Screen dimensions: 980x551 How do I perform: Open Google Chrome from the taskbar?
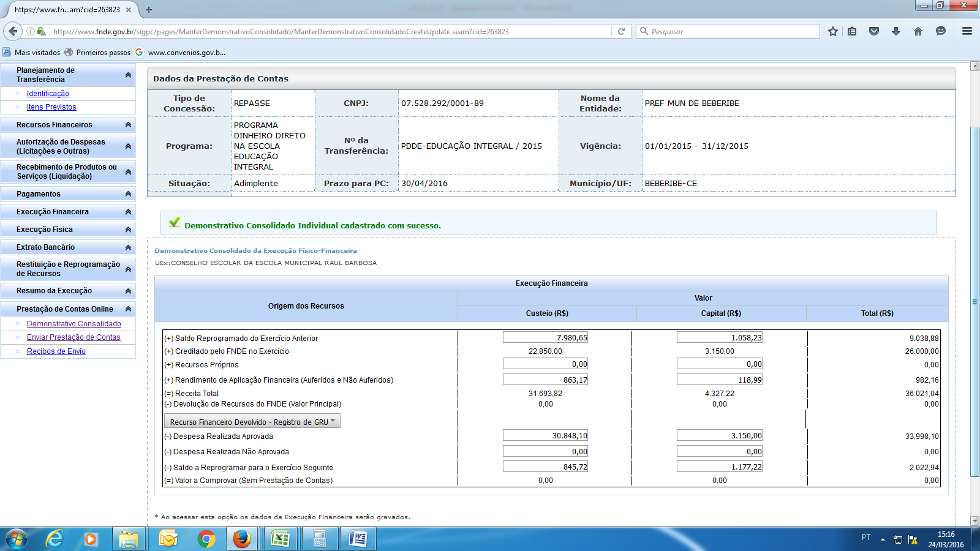[x=206, y=539]
